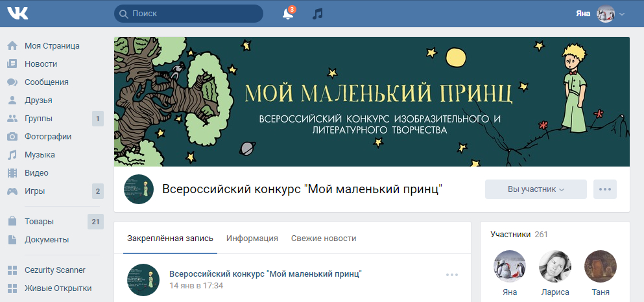Open Сообщения in sidebar
The height and width of the screenshot is (302, 644).
[x=47, y=82]
